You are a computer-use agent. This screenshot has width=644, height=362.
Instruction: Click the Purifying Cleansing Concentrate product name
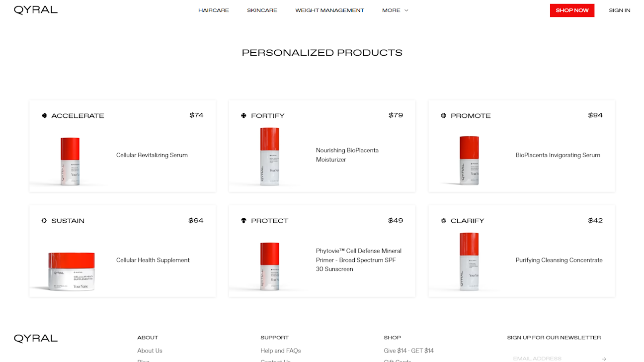559,260
